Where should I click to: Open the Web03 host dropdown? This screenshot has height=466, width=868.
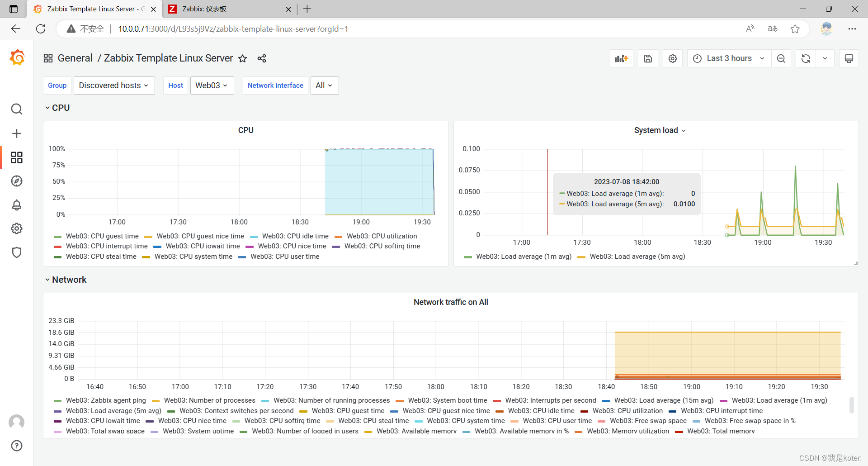pyautogui.click(x=212, y=86)
